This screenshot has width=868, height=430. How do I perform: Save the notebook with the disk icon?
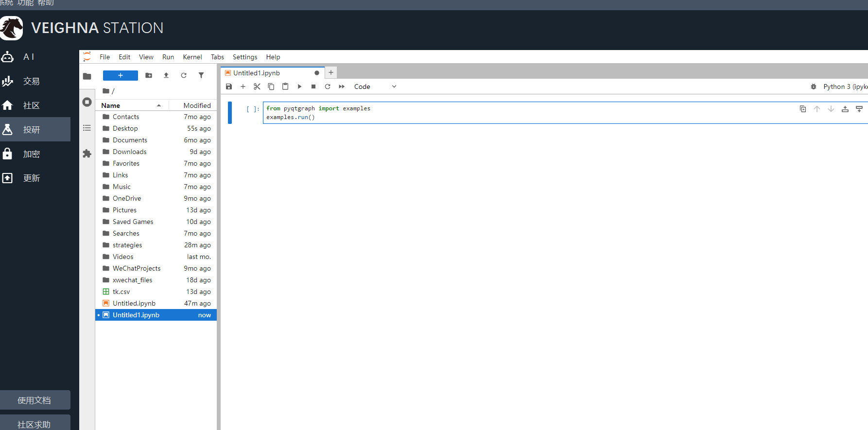coord(229,86)
